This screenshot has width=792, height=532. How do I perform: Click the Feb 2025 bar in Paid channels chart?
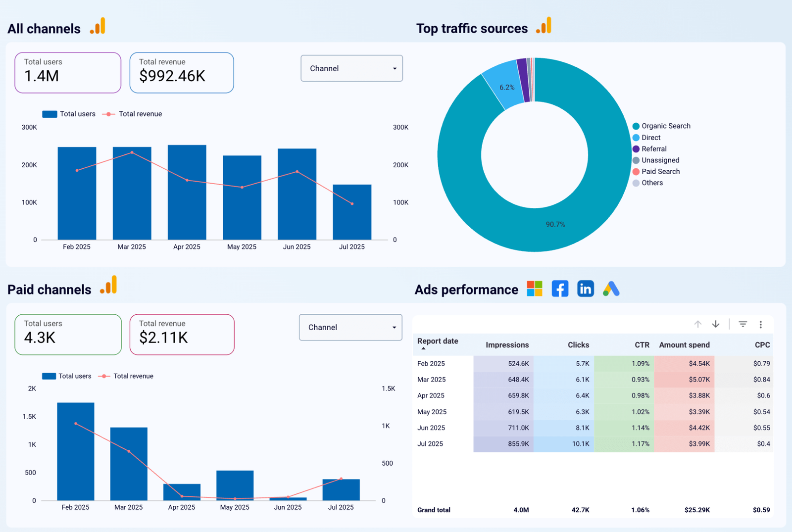tap(76, 451)
